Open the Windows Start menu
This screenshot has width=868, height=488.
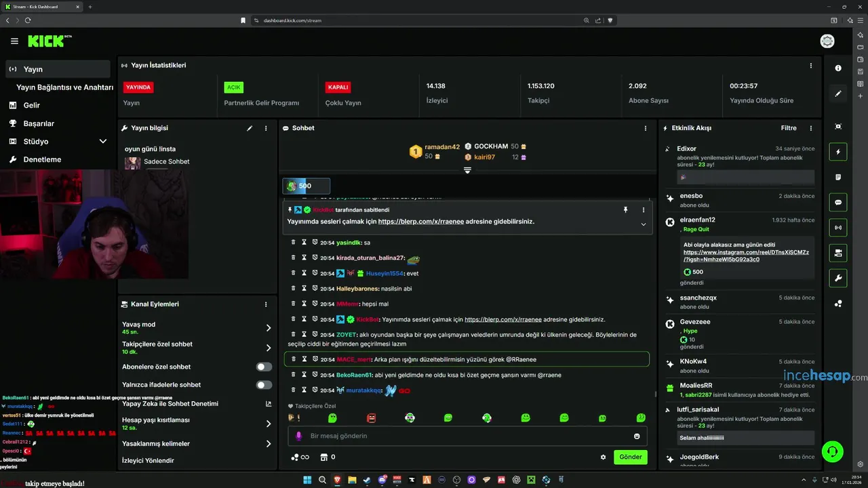[x=307, y=480]
